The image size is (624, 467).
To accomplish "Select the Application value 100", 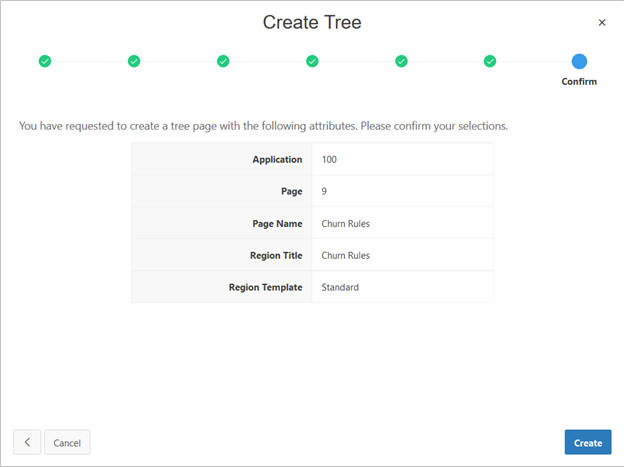I will tap(330, 159).
